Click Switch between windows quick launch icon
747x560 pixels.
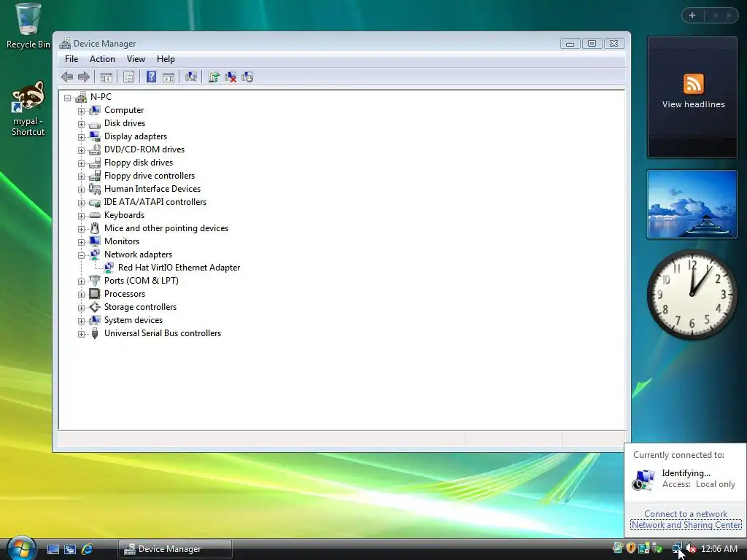pos(70,549)
